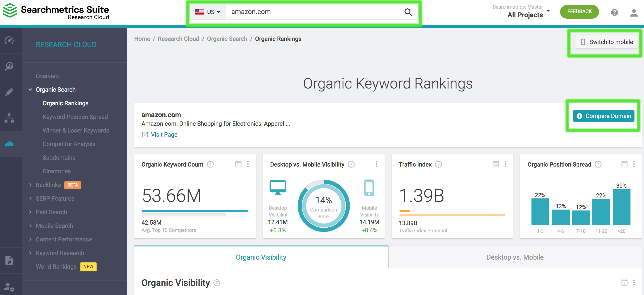The height and width of the screenshot is (295, 644).
Task: Click the FEEDBACK button
Action: tap(579, 12)
